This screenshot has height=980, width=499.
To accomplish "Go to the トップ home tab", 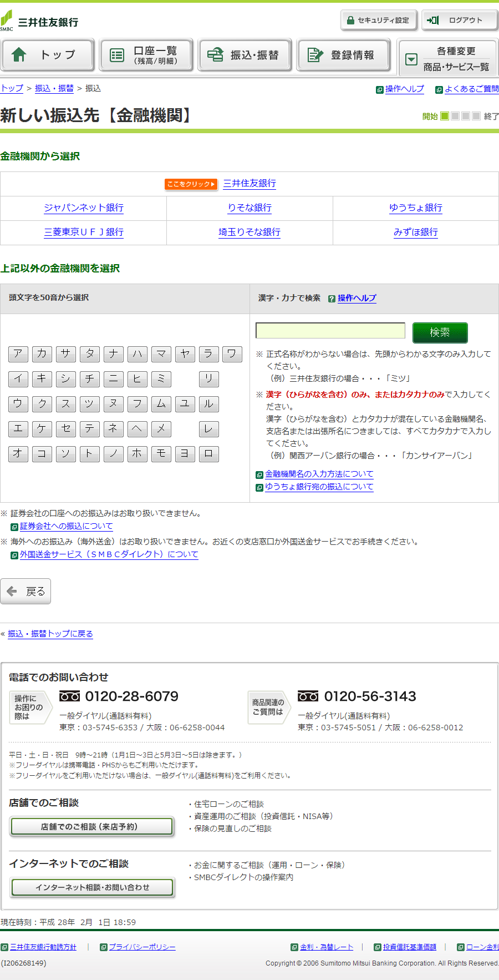I will click(48, 54).
